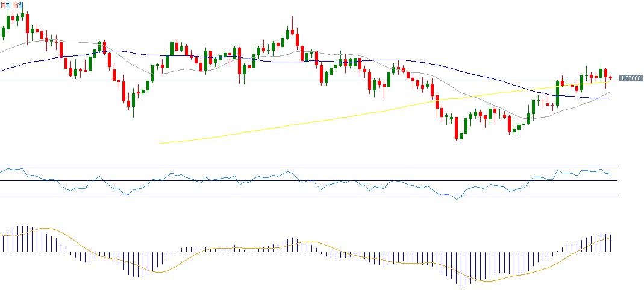Image resolution: width=644 pixels, height=301 pixels.
Task: Click the 1.33680 current price label
Action: [630, 78]
